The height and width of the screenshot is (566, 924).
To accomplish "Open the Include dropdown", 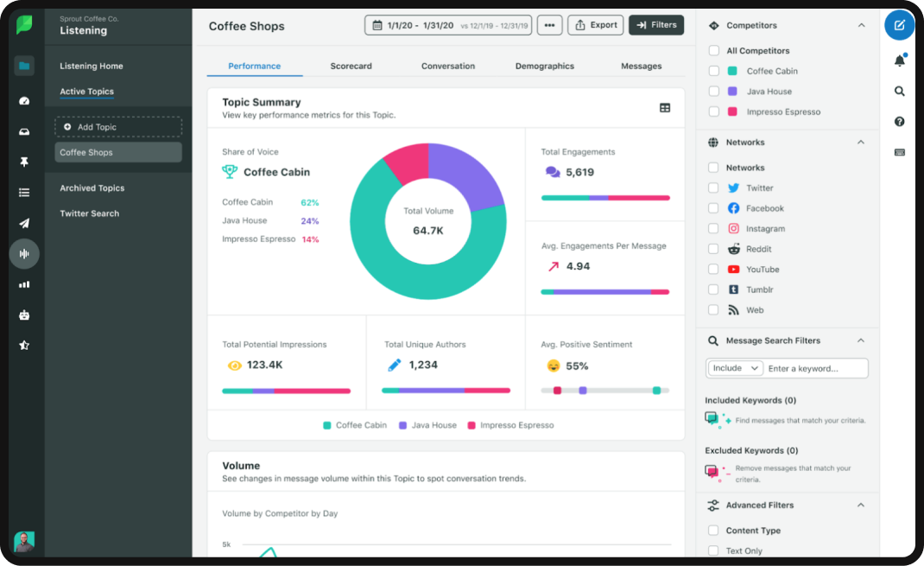I will point(735,368).
